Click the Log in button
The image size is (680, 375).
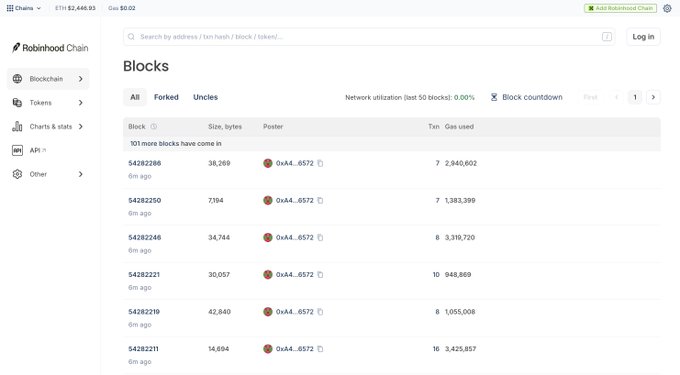643,37
